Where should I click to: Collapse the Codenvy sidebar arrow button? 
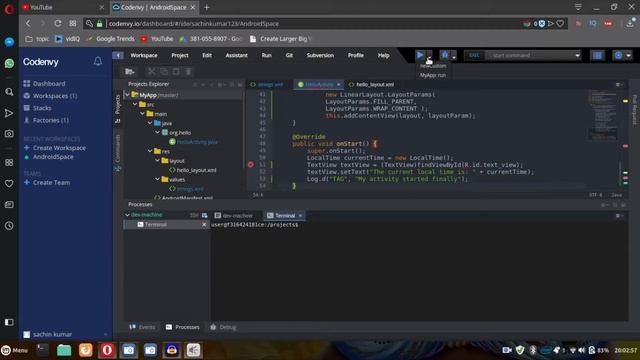tap(118, 55)
